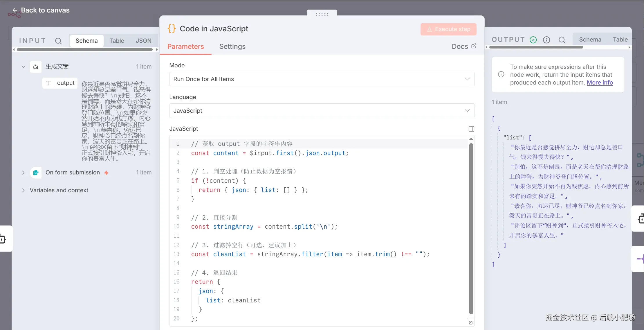This screenshot has width=644, height=330.
Task: Click the Execute step button
Action: tap(448, 29)
